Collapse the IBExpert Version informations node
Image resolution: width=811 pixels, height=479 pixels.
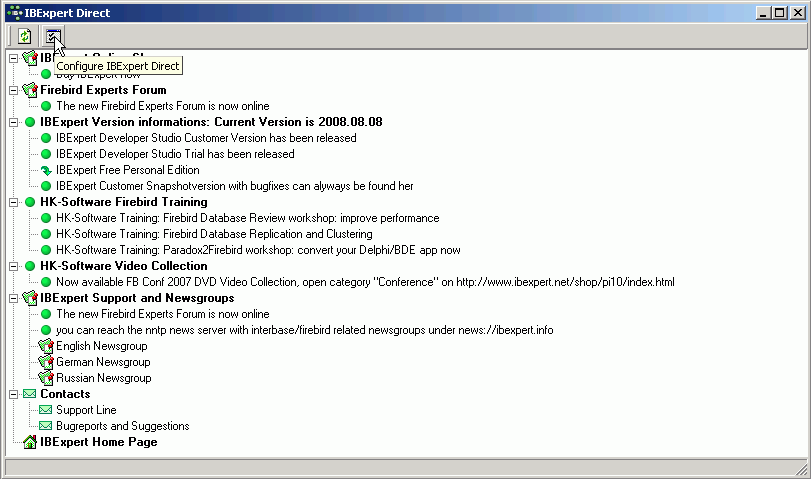[x=13, y=122]
